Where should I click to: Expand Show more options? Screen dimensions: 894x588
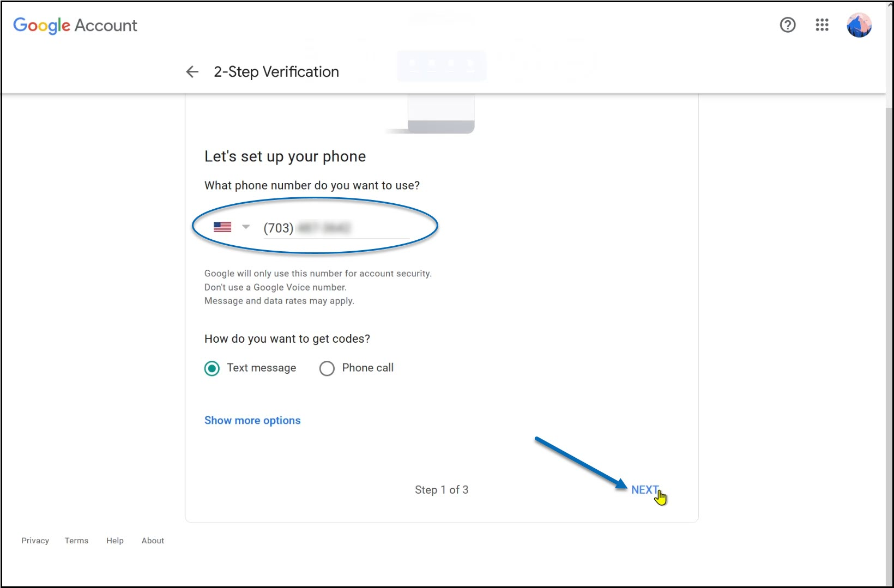click(x=252, y=420)
